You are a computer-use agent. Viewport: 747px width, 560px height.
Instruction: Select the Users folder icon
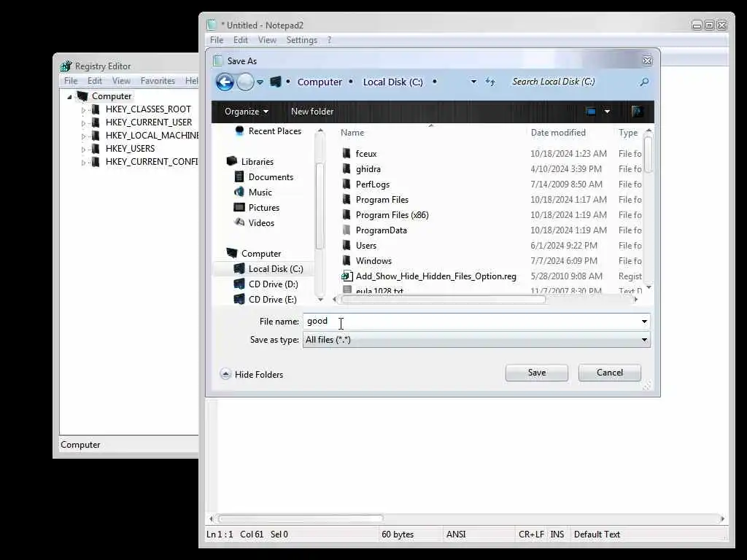(x=347, y=245)
